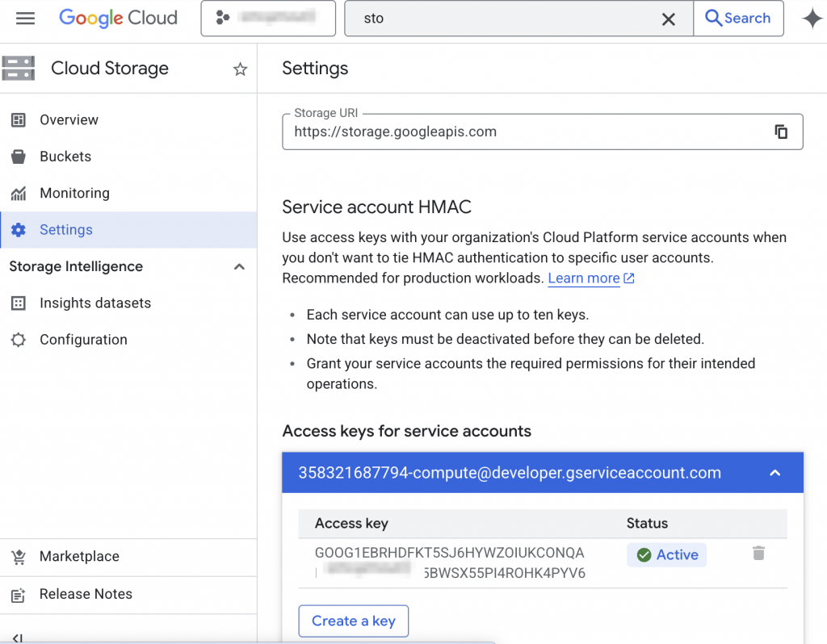The image size is (827, 644).
Task: Copy the Storage URI to clipboard
Action: [780, 132]
